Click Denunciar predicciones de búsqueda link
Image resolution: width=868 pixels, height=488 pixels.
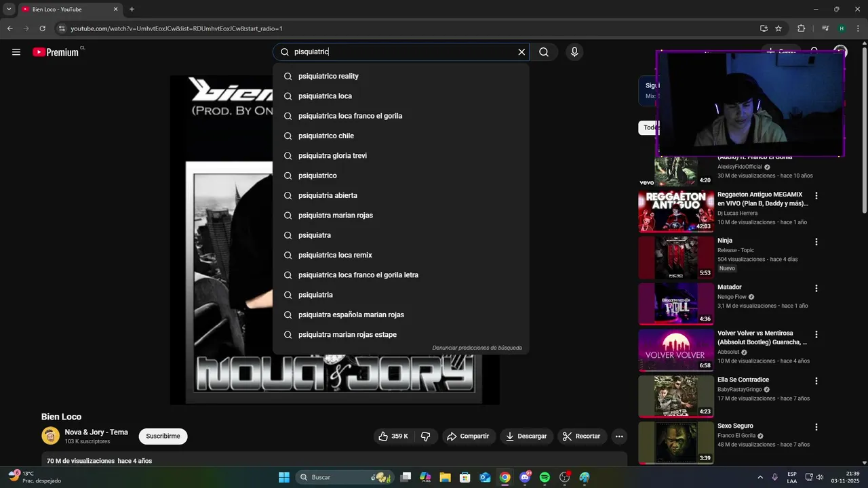pyautogui.click(x=477, y=348)
